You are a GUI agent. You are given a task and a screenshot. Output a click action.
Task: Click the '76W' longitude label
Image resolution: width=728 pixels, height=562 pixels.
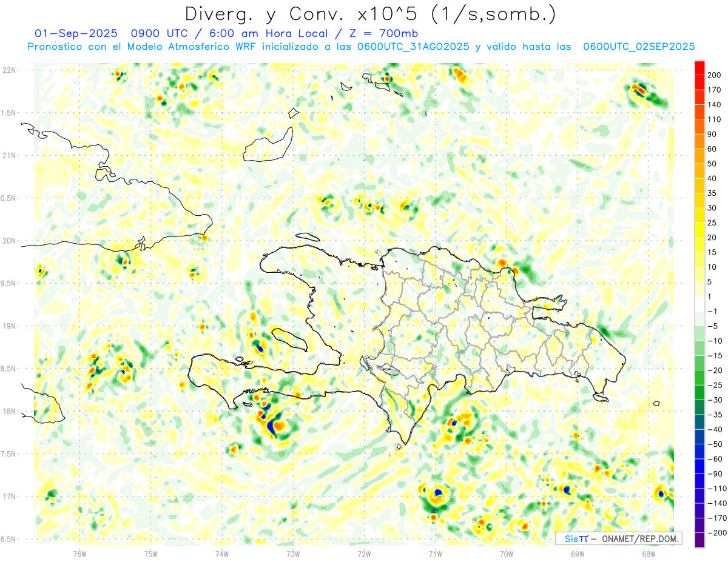click(x=79, y=554)
